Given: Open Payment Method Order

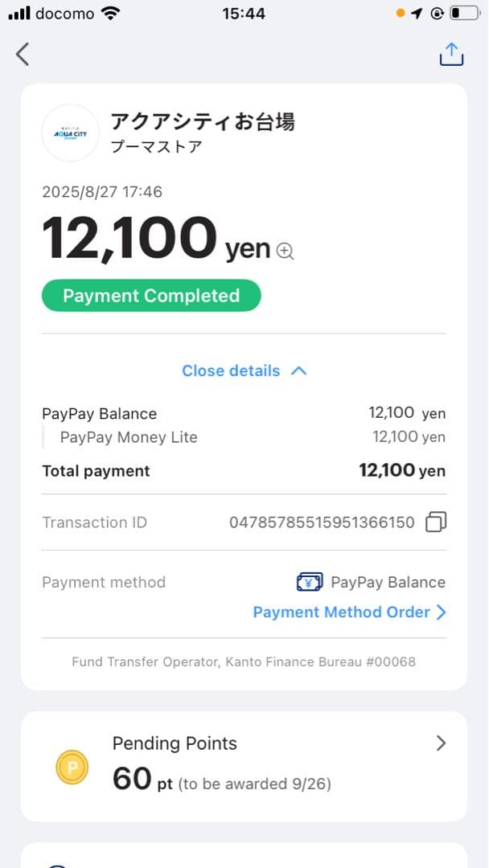Looking at the screenshot, I should [341, 612].
